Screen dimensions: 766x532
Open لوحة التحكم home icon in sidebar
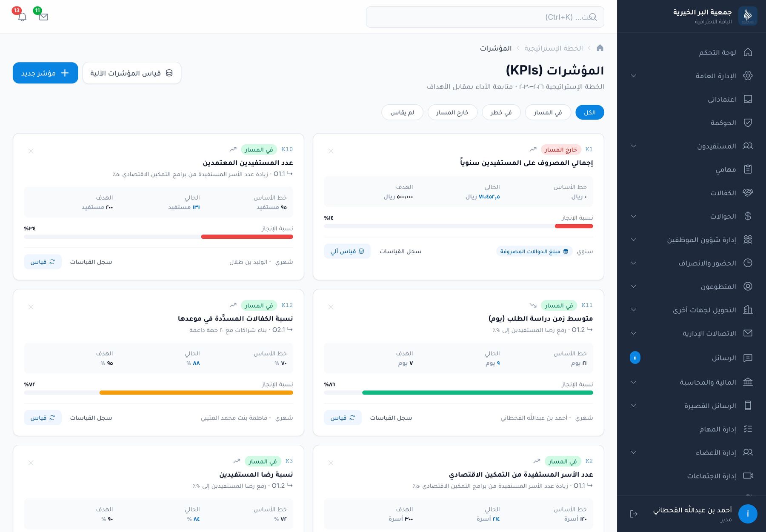[748, 52]
